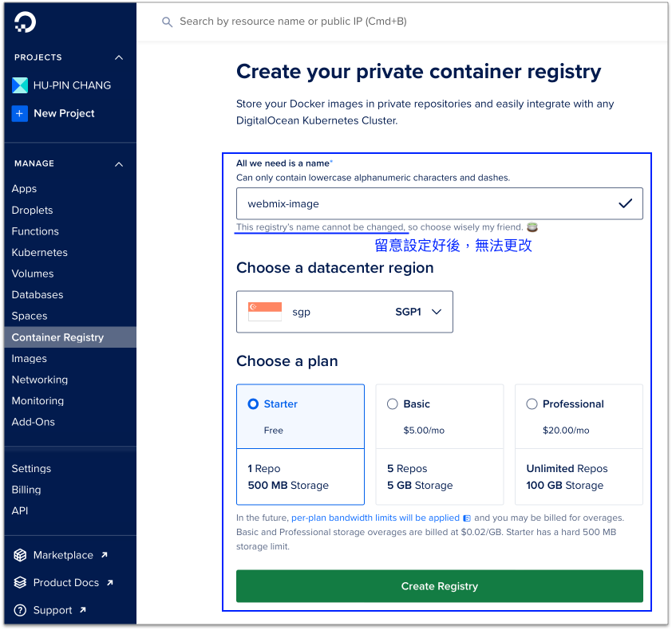672x630 pixels.
Task: Select the Basic plan radio button
Action: pos(392,404)
